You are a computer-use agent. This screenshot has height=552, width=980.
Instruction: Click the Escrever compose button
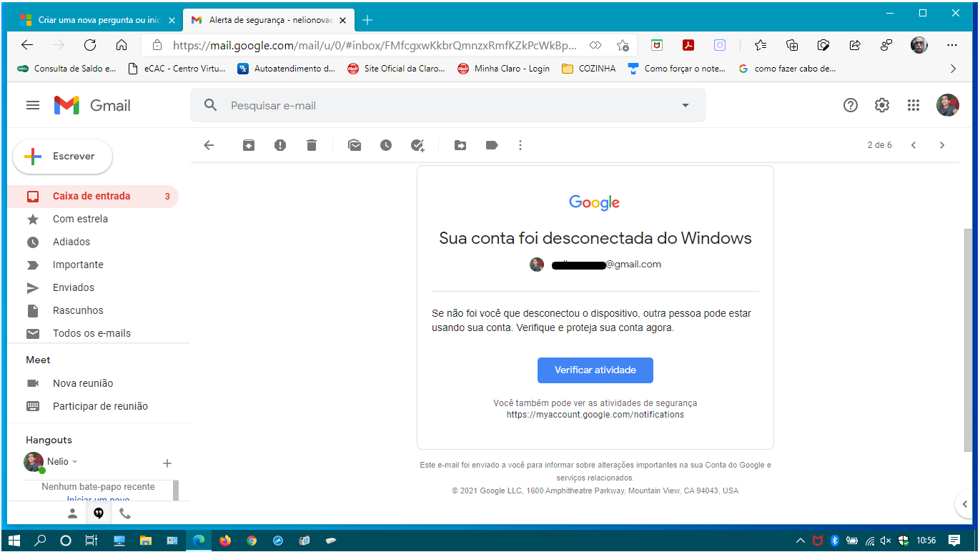(x=63, y=156)
